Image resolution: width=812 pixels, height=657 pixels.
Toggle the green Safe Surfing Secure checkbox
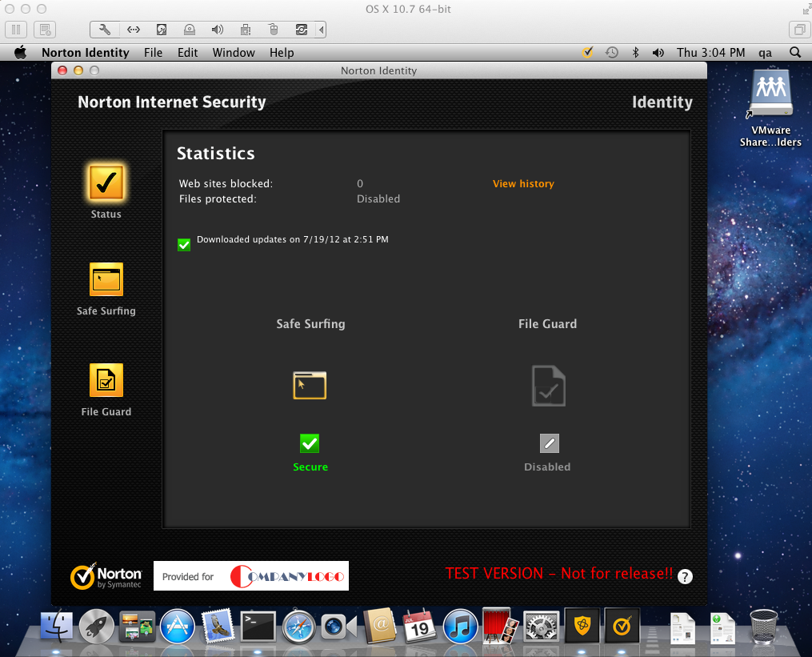(x=310, y=443)
